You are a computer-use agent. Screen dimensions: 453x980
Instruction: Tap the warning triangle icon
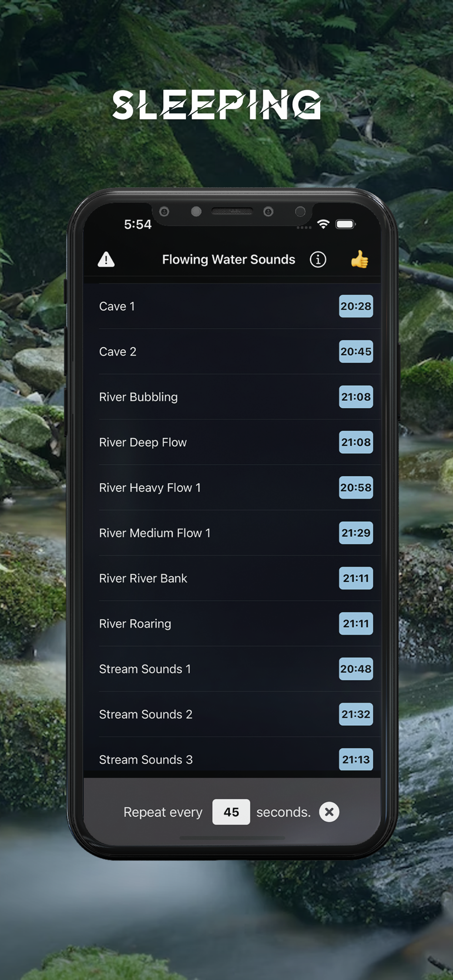pyautogui.click(x=106, y=259)
